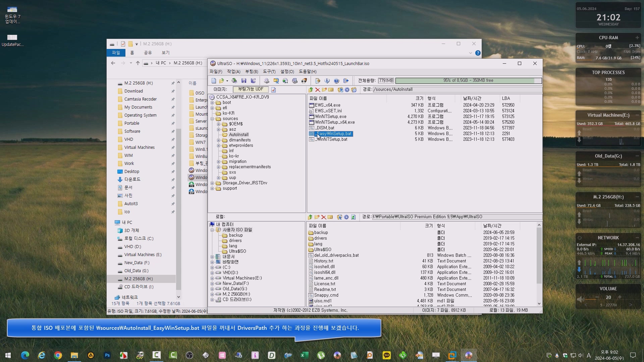Click the checkmark properties icon in Explorer title bar
The image size is (644, 362).
point(123,44)
